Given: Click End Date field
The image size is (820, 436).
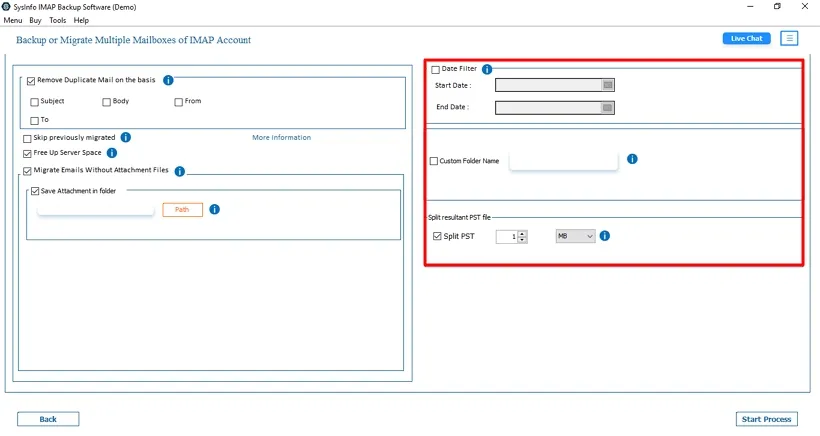Looking at the screenshot, I should coord(554,108).
